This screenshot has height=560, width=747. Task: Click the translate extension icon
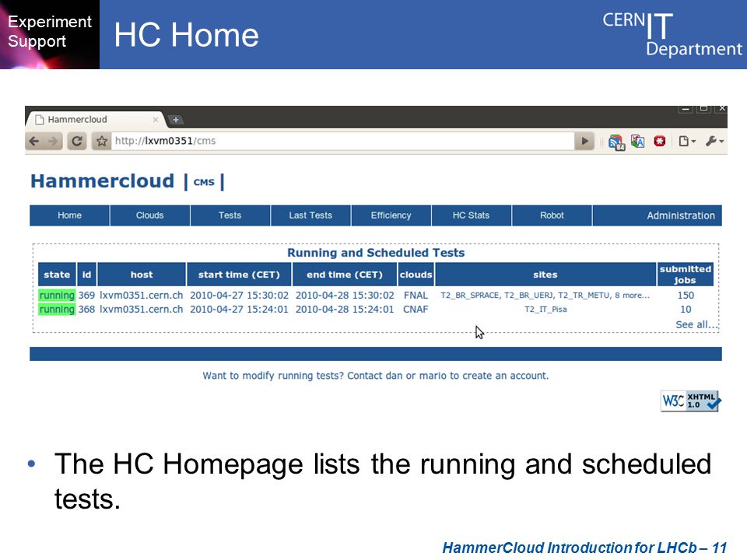tap(637, 141)
